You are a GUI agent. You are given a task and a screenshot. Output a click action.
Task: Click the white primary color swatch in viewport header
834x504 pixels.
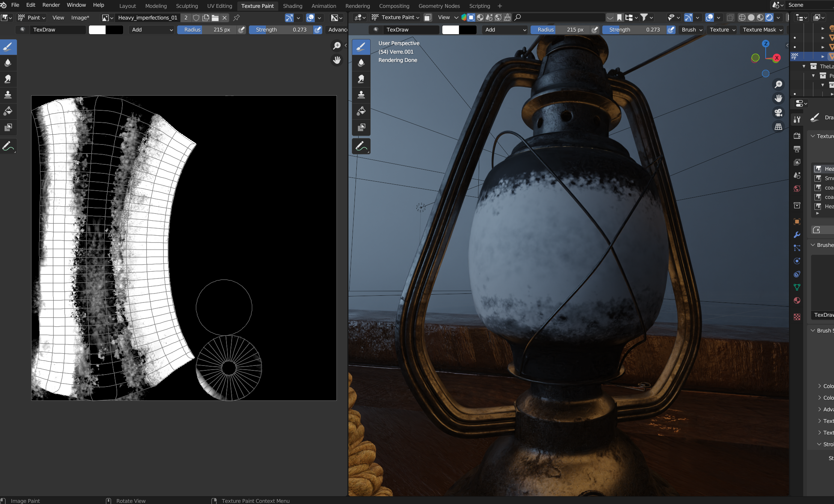coord(451,30)
